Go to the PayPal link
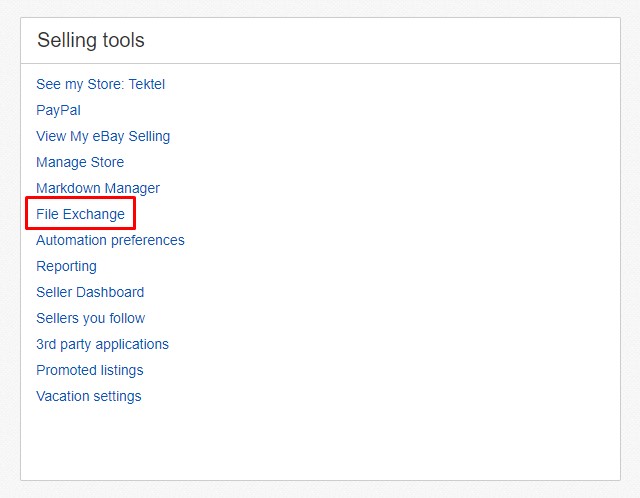 [x=58, y=111]
